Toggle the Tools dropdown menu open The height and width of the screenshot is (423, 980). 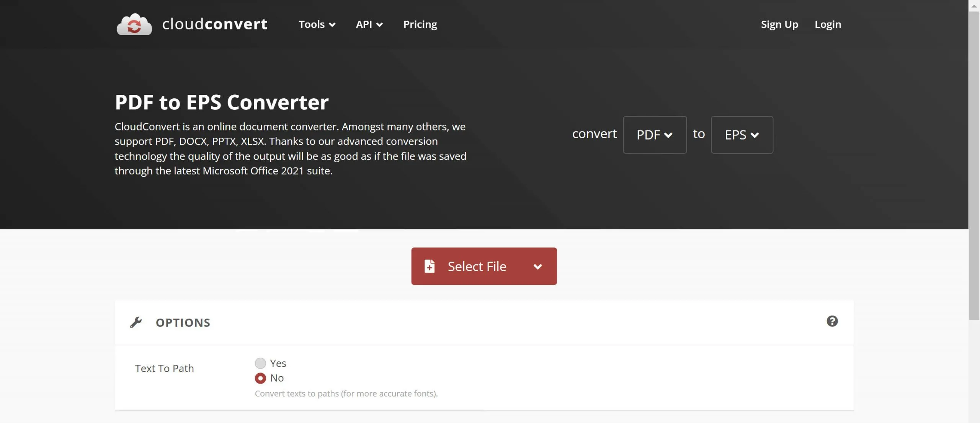pyautogui.click(x=317, y=24)
